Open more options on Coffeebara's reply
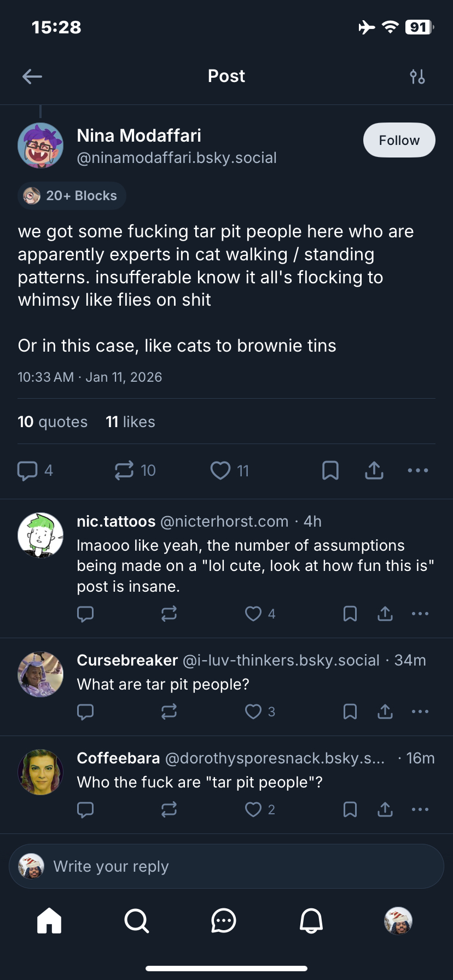 tap(420, 809)
